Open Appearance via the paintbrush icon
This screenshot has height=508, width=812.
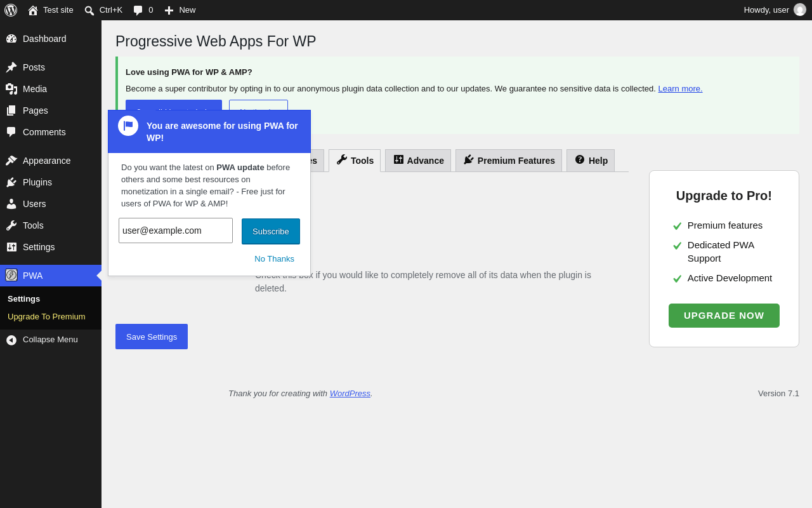11,161
